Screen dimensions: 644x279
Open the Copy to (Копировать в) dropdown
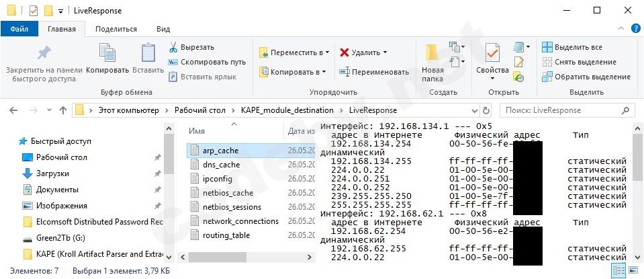click(x=293, y=72)
